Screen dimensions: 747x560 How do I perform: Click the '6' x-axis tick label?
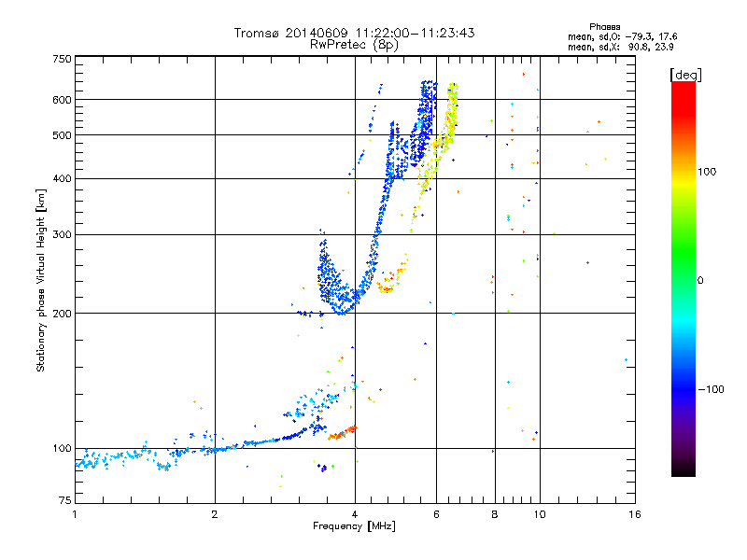click(436, 514)
